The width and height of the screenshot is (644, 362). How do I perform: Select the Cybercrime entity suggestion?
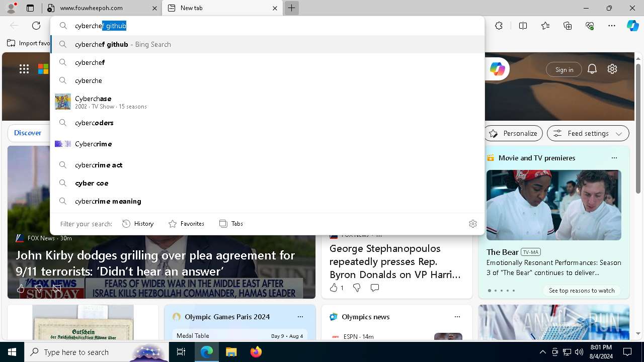tap(268, 144)
